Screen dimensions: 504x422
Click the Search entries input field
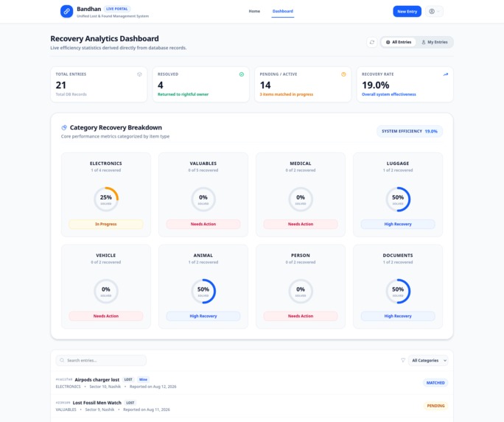pyautogui.click(x=101, y=360)
